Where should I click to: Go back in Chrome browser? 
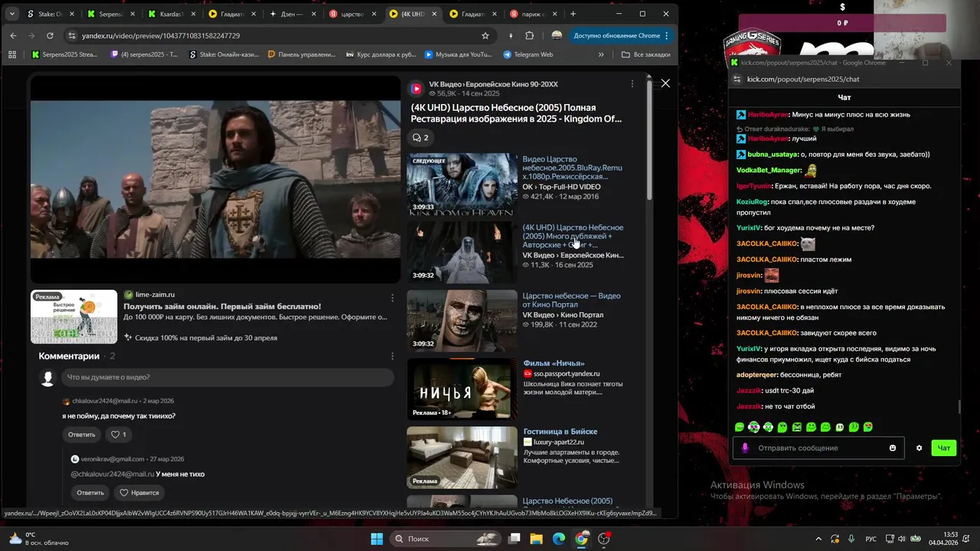[13, 36]
